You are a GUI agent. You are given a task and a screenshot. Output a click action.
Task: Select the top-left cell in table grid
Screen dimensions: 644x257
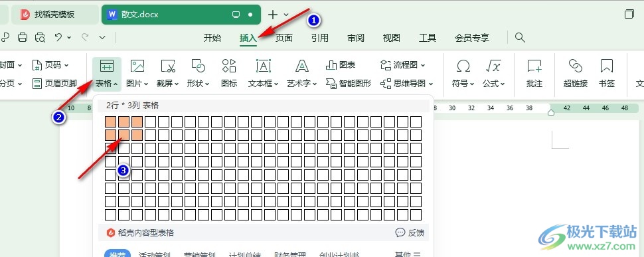tap(110, 122)
